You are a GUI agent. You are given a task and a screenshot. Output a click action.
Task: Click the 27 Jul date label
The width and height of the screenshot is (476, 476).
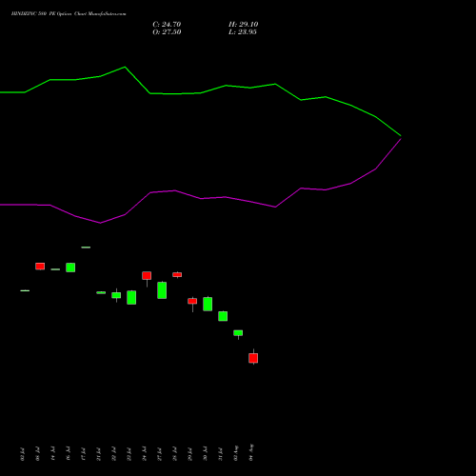160,454
